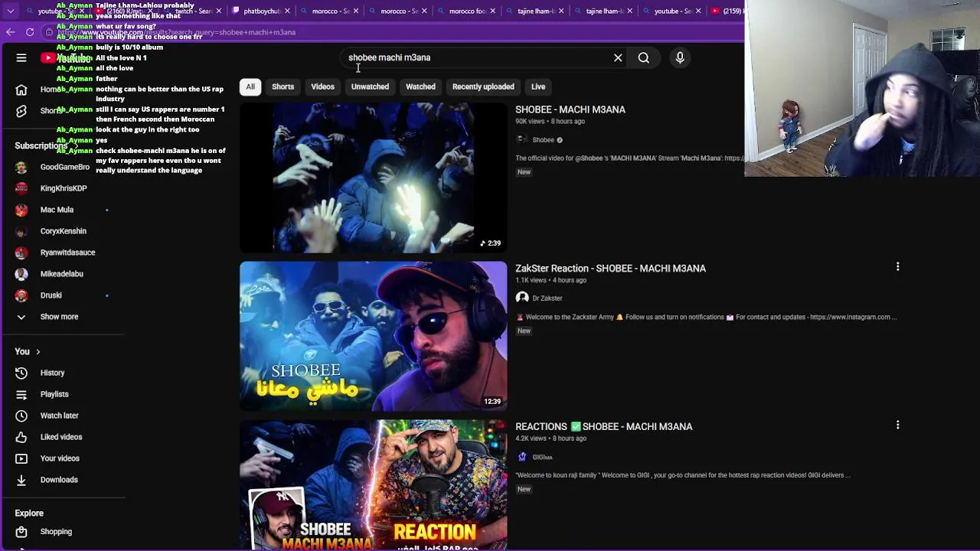Open more actions for REACTIONS SHOBEE video
This screenshot has width=980, height=551.
tap(897, 425)
